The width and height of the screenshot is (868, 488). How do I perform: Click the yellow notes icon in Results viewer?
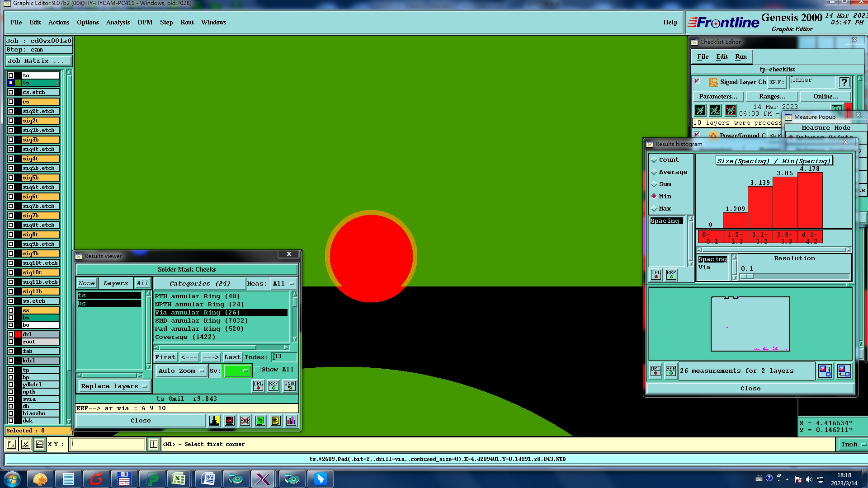275,421
